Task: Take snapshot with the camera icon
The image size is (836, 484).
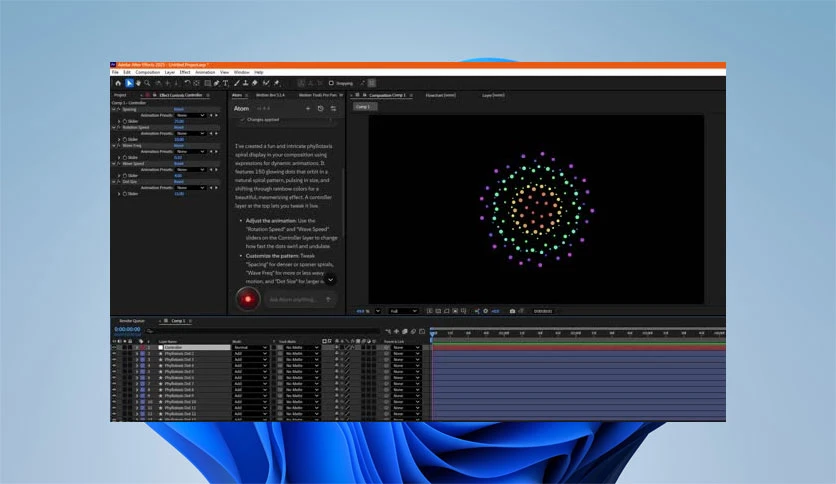Action: point(512,311)
